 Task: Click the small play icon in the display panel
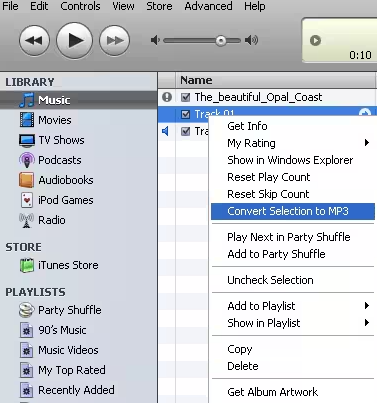coord(315,41)
